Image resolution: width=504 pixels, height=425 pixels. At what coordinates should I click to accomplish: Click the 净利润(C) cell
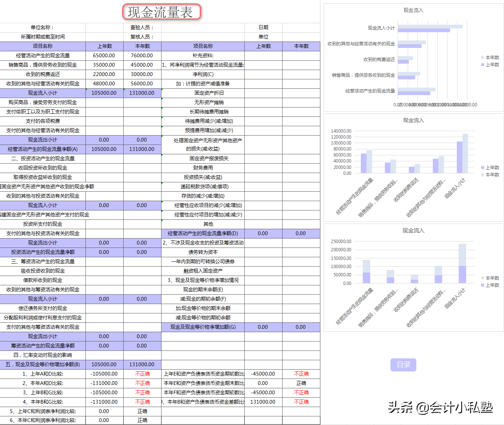coord(203,74)
